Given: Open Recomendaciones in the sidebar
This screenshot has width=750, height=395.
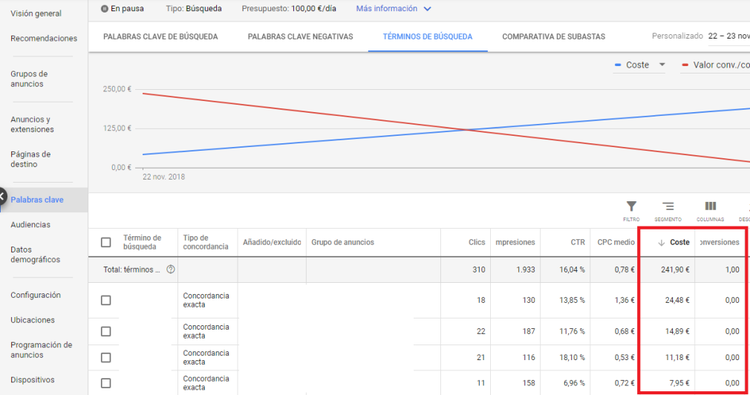Looking at the screenshot, I should (x=44, y=38).
